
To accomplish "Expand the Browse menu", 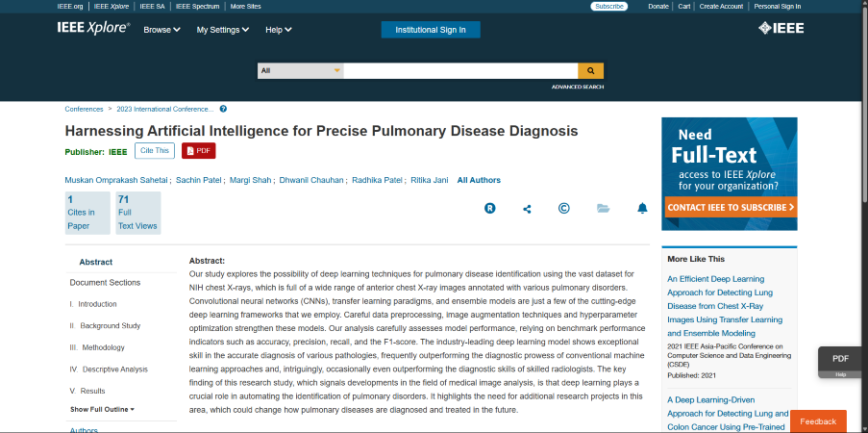I will [x=161, y=30].
